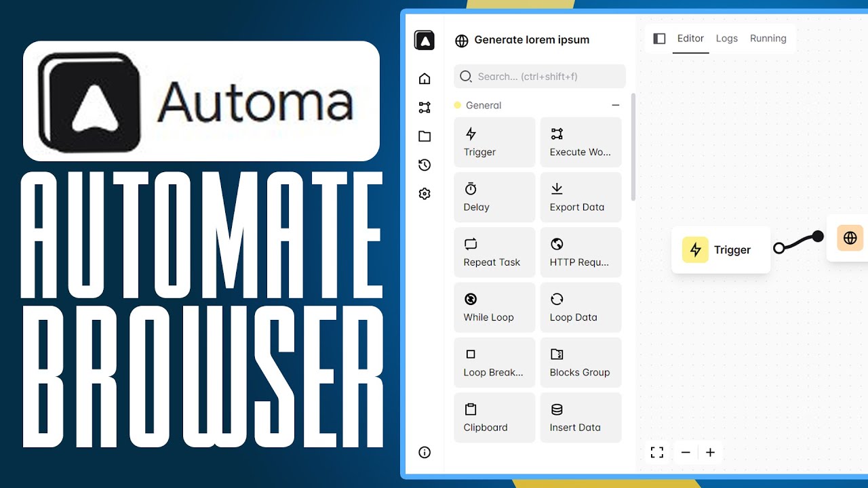
Task: Click the Trigger node on the canvas
Action: click(721, 250)
